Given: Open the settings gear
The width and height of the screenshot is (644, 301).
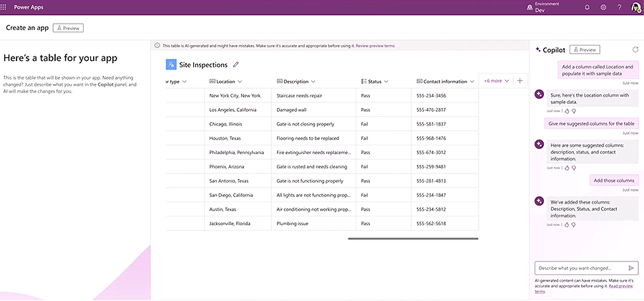Looking at the screenshot, I should [x=603, y=7].
